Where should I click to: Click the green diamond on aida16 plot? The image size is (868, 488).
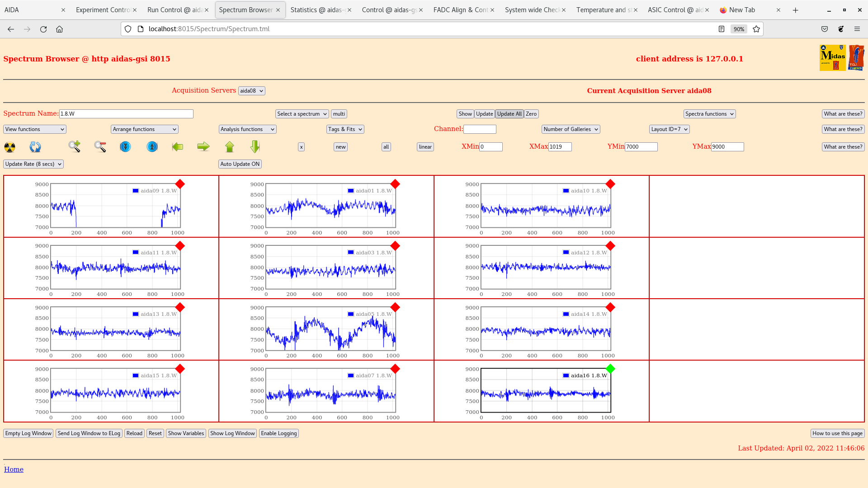click(x=610, y=369)
